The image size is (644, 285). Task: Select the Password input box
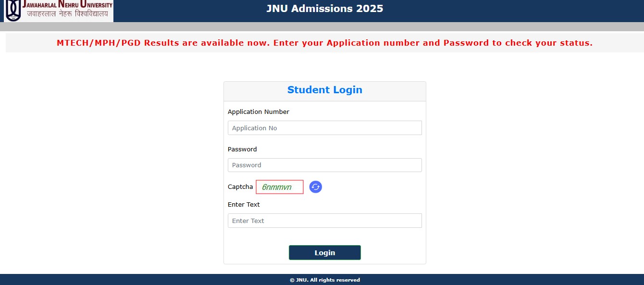(324, 165)
